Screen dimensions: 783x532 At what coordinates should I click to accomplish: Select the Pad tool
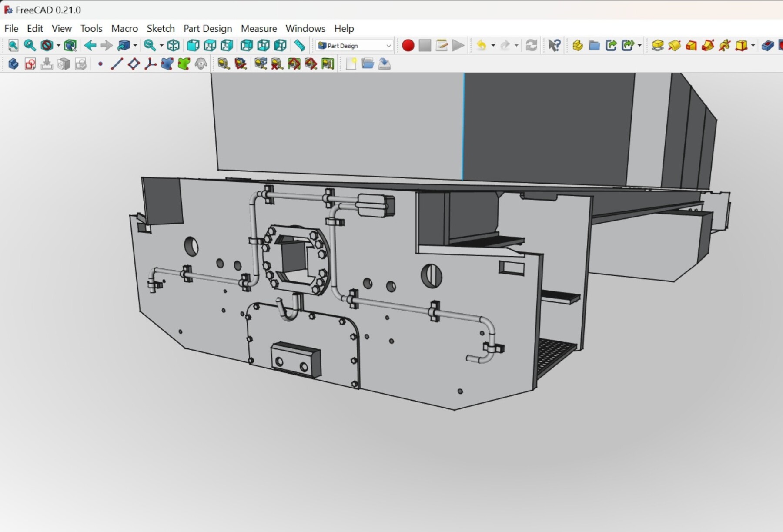pyautogui.click(x=658, y=45)
